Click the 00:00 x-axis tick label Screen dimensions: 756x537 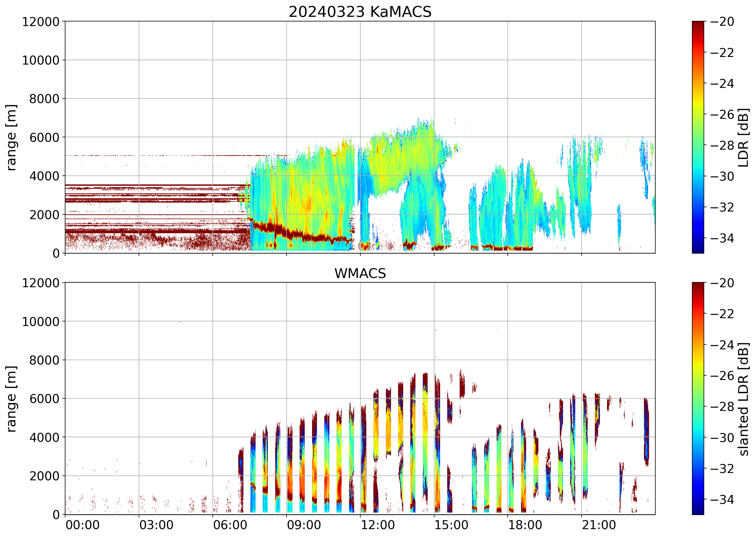coord(82,525)
